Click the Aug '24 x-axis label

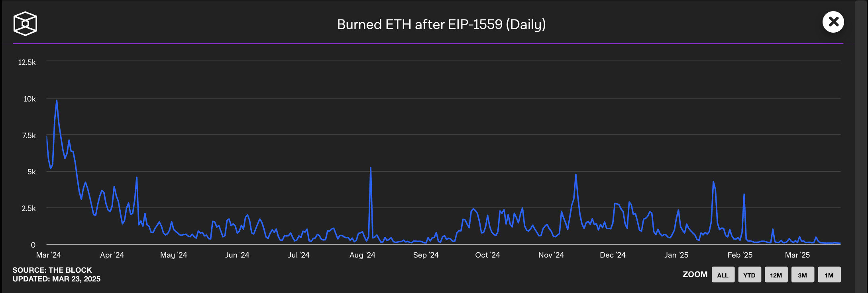point(362,255)
